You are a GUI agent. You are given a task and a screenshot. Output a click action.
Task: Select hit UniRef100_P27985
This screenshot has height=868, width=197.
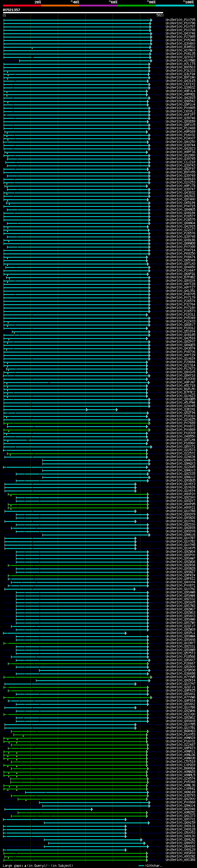click(x=180, y=37)
